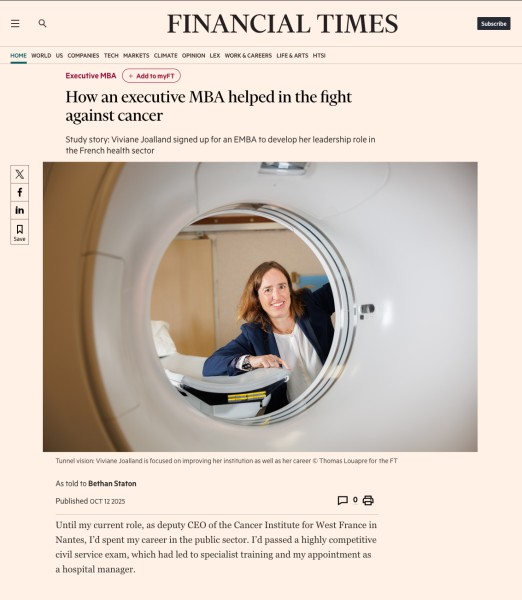Open the hamburger navigation menu
Image resolution: width=522 pixels, height=600 pixels.
point(15,24)
